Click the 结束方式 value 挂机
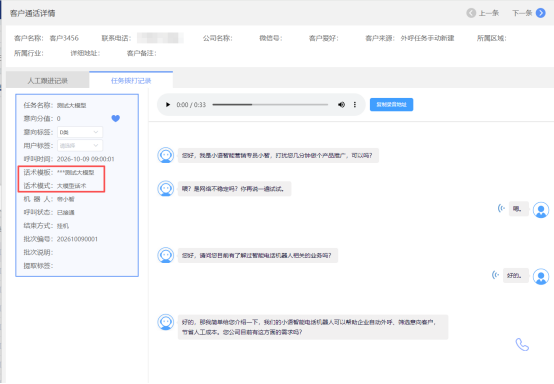Image resolution: width=554 pixels, height=384 pixels. 63,226
